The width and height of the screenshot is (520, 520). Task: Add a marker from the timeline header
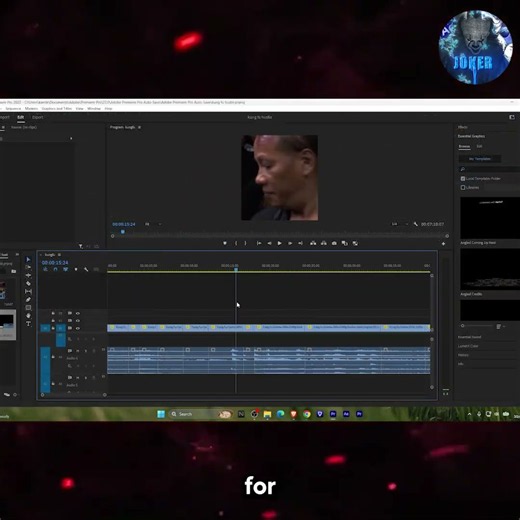coord(76,269)
